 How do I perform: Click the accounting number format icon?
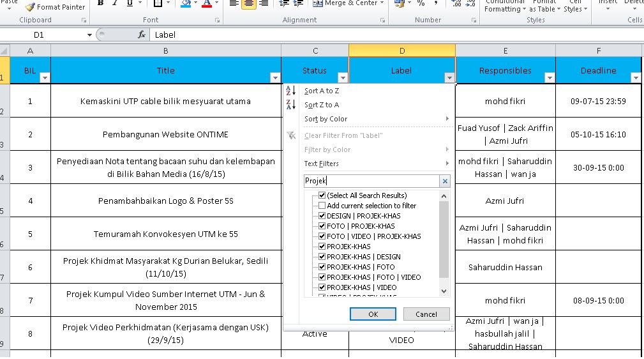(399, 3)
